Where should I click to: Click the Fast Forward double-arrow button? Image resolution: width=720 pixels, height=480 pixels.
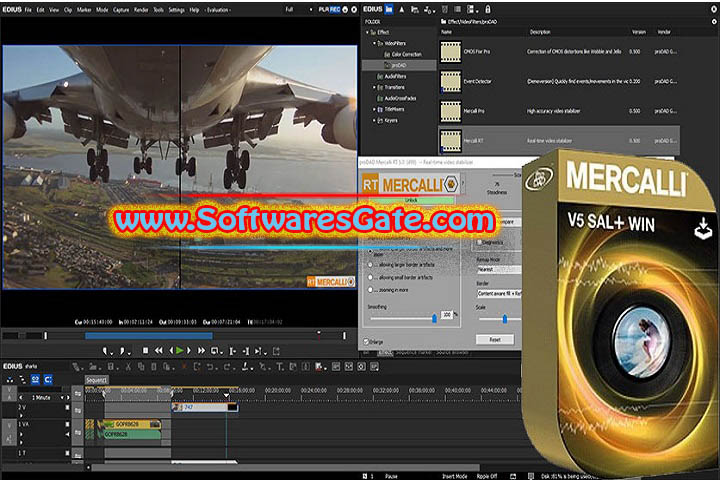(201, 351)
